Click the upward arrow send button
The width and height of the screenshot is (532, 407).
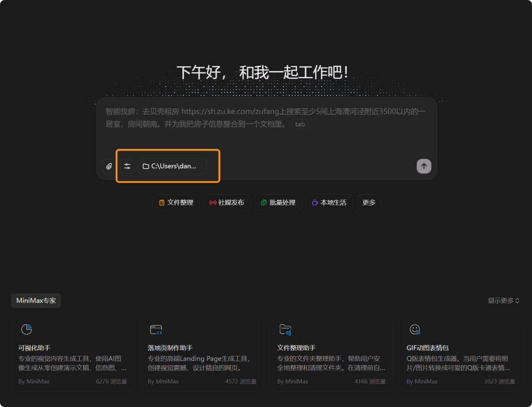pos(424,166)
